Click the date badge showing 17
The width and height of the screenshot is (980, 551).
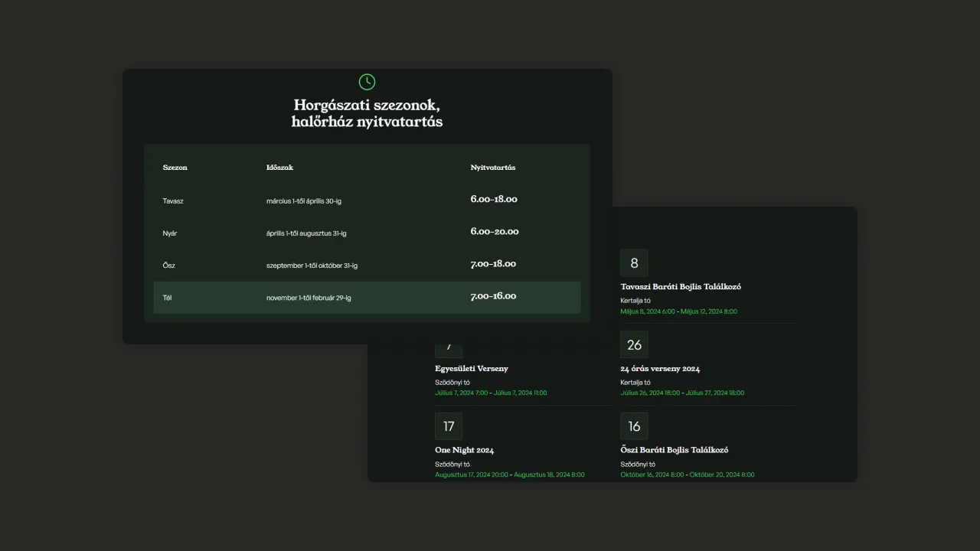449,426
